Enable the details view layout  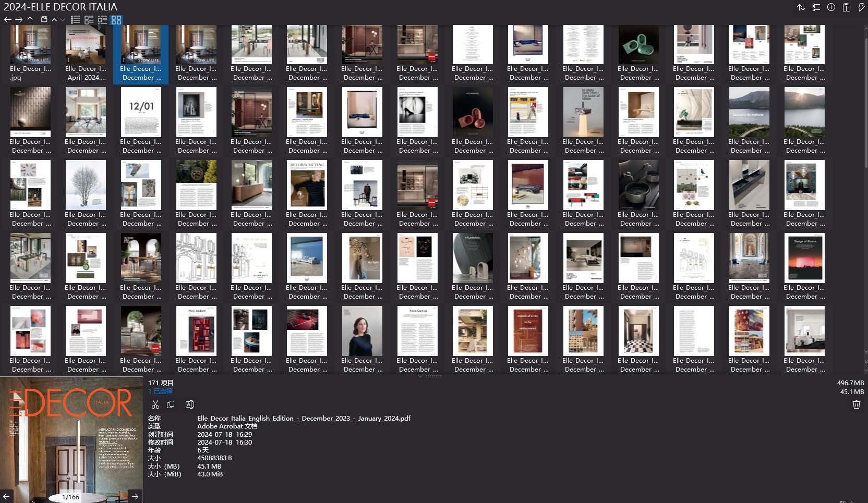pyautogui.click(x=89, y=19)
